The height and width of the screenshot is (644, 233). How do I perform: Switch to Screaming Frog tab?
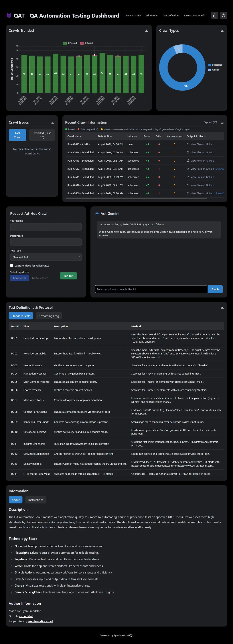(49, 316)
